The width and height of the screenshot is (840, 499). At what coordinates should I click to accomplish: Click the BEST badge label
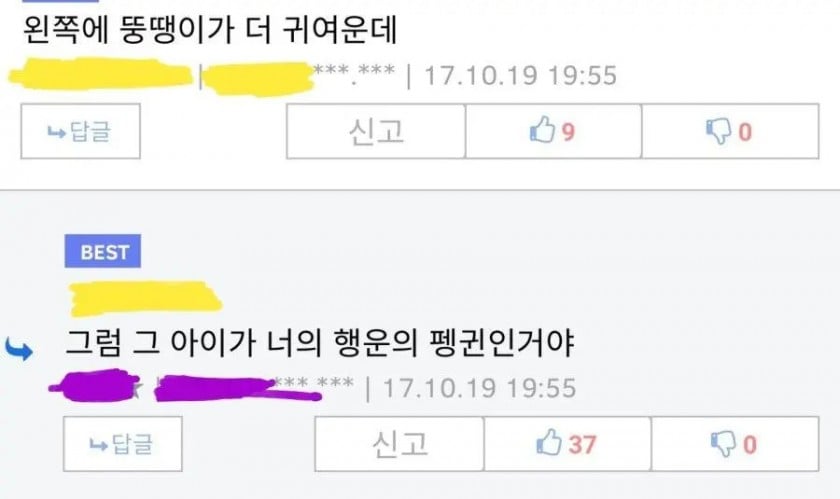(103, 251)
